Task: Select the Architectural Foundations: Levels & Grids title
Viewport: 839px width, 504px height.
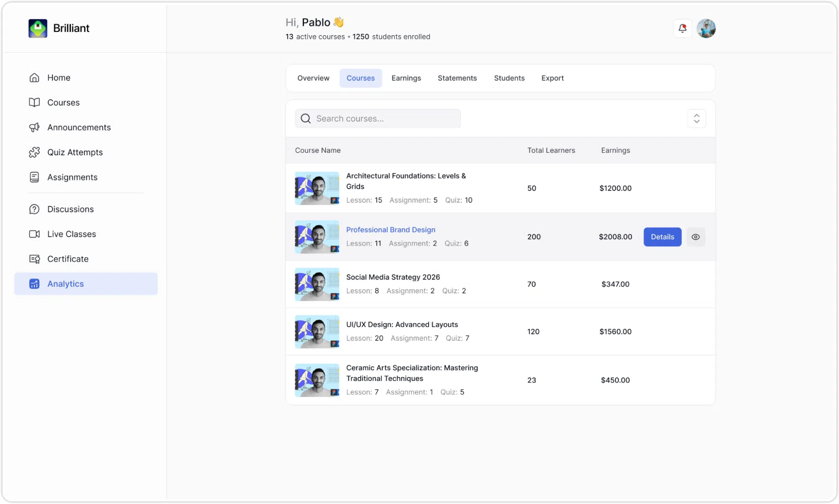Action: (406, 181)
